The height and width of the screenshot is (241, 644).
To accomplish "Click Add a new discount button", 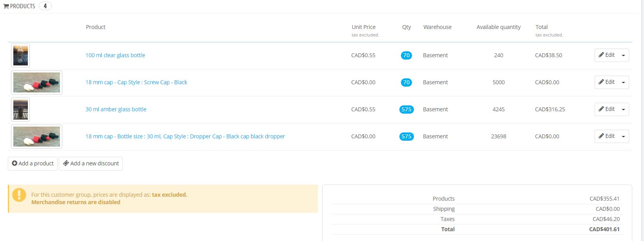I will tap(91, 163).
